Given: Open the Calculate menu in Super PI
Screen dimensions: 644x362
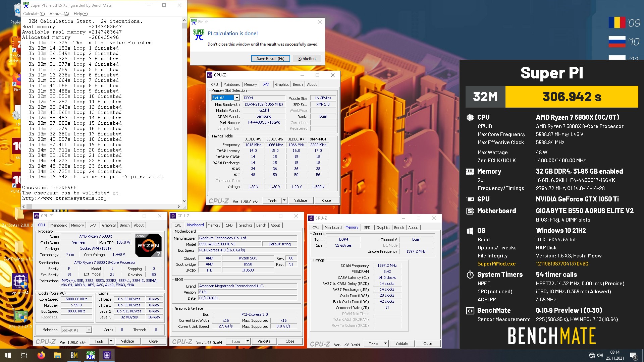Looking at the screenshot, I should (34, 14).
